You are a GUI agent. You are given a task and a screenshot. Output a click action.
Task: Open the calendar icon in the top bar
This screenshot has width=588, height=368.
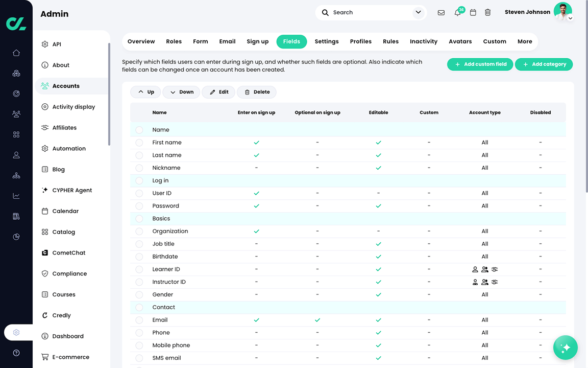click(473, 12)
